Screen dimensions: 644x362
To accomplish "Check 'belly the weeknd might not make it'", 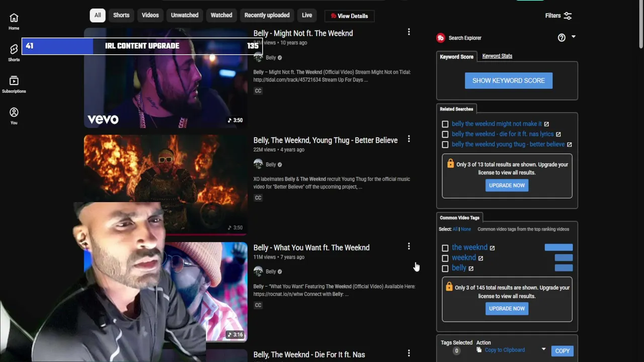I will point(445,124).
